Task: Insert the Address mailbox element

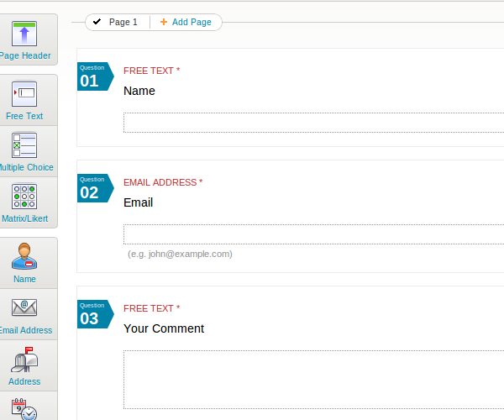Action: pos(24,365)
